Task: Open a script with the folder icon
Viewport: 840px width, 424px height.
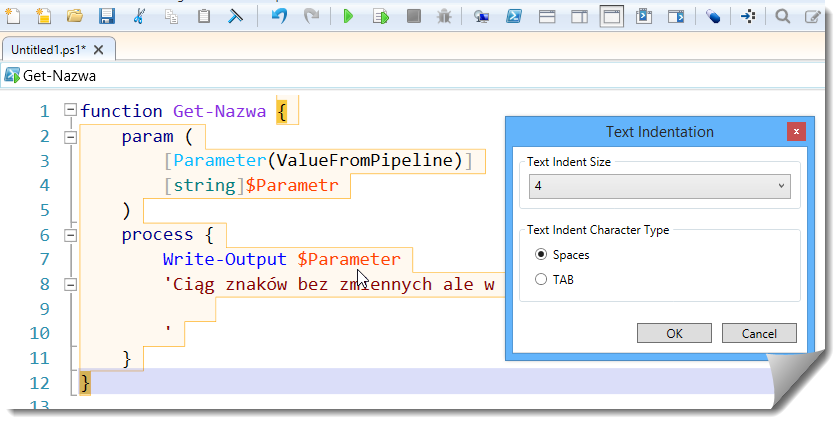Action: point(75,16)
